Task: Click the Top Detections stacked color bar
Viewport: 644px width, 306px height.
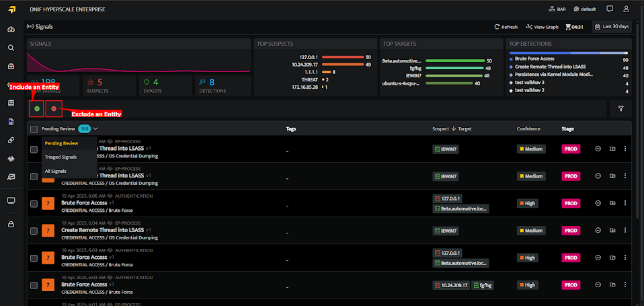Action: tap(569, 53)
